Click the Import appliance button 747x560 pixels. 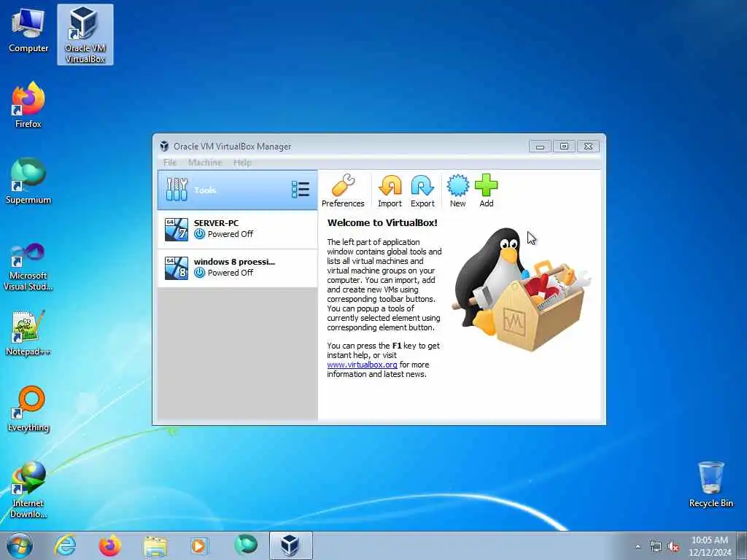tap(390, 190)
